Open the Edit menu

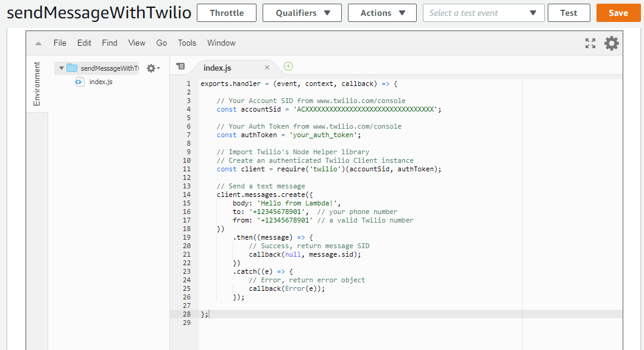tap(84, 43)
